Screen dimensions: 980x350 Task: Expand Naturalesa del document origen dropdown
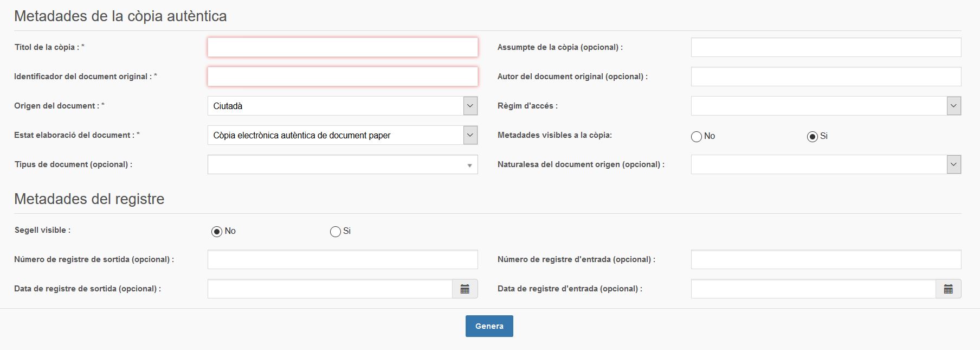[953, 164]
